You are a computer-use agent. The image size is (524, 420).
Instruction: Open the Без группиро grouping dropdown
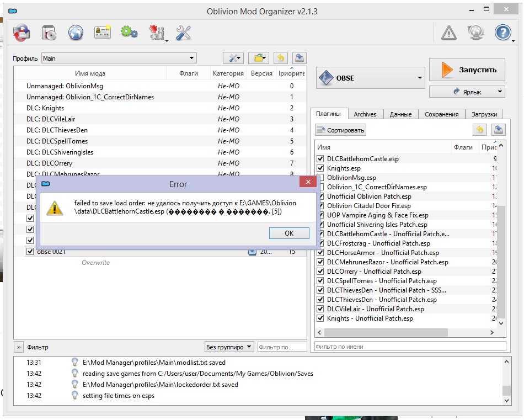click(229, 347)
